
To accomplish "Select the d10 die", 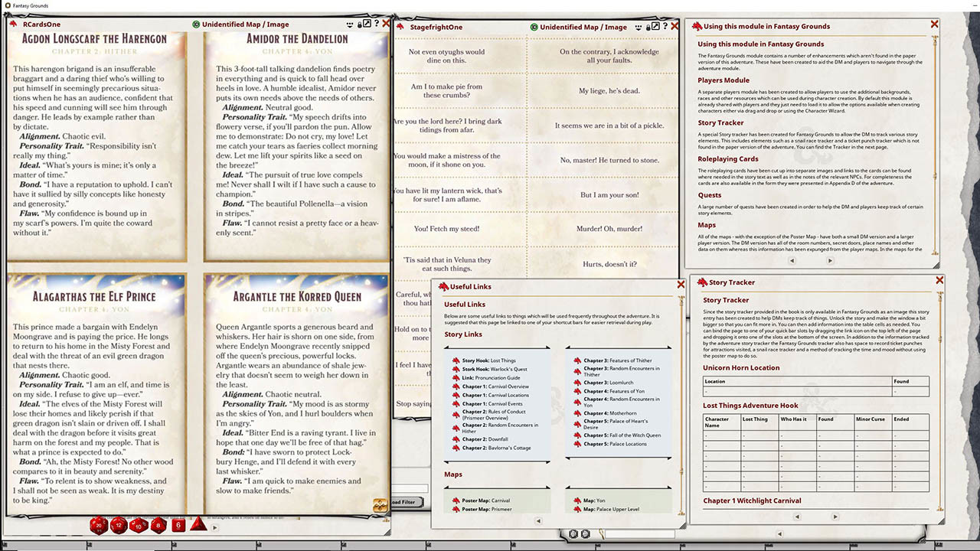I will [137, 526].
